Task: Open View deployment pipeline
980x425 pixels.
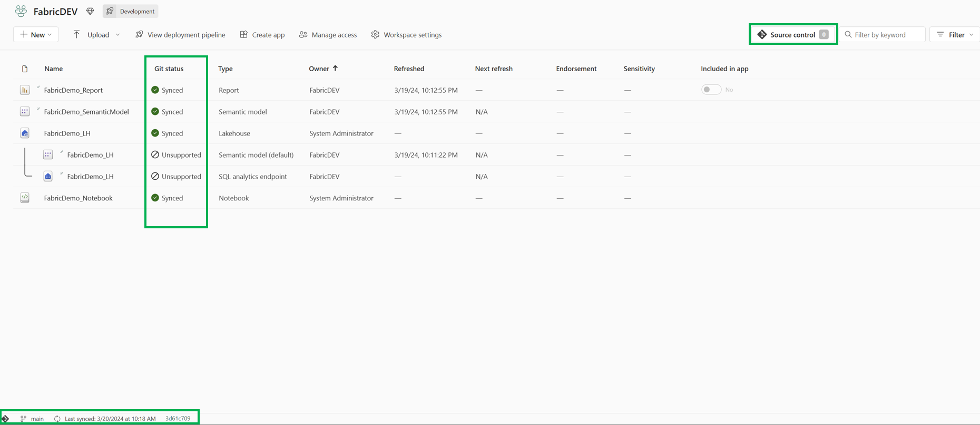Action: point(180,35)
